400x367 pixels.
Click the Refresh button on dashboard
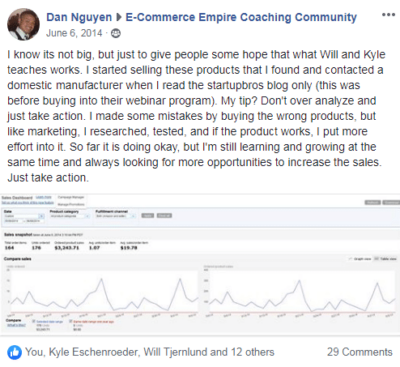click(x=373, y=202)
